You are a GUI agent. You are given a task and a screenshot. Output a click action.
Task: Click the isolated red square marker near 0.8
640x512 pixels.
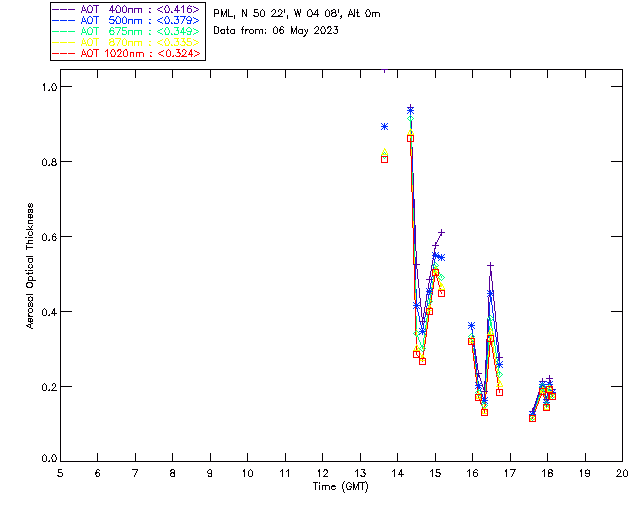click(x=384, y=160)
